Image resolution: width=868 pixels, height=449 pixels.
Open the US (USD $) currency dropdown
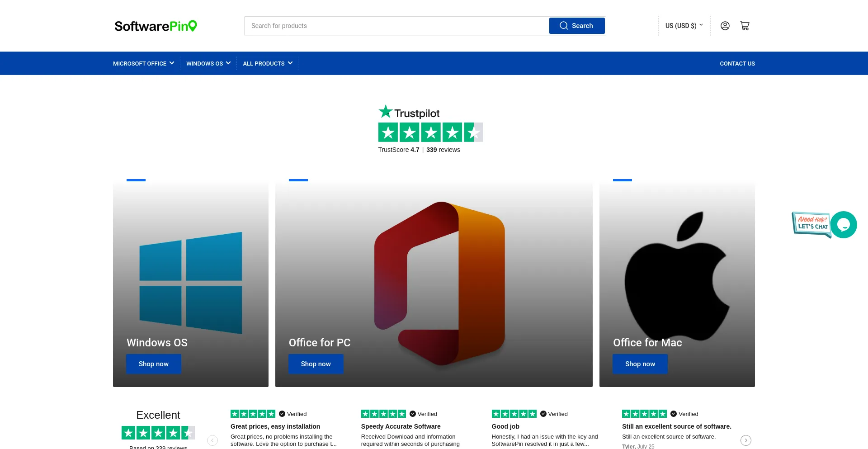(x=684, y=26)
